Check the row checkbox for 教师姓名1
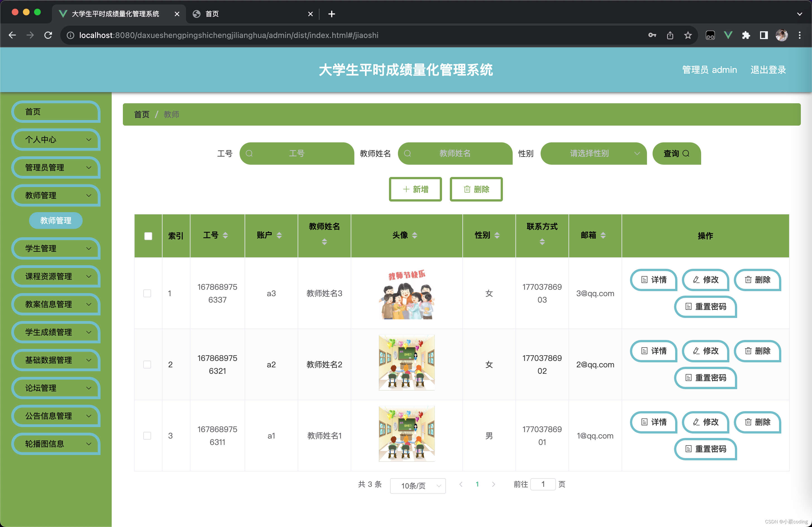 pos(147,436)
